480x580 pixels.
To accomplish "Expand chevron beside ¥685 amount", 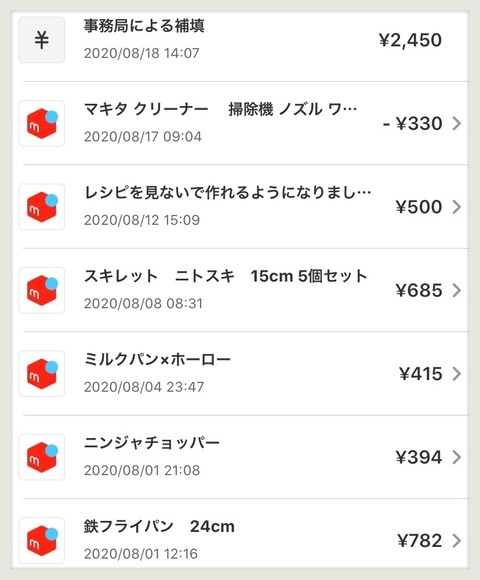I will pyautogui.click(x=457, y=290).
